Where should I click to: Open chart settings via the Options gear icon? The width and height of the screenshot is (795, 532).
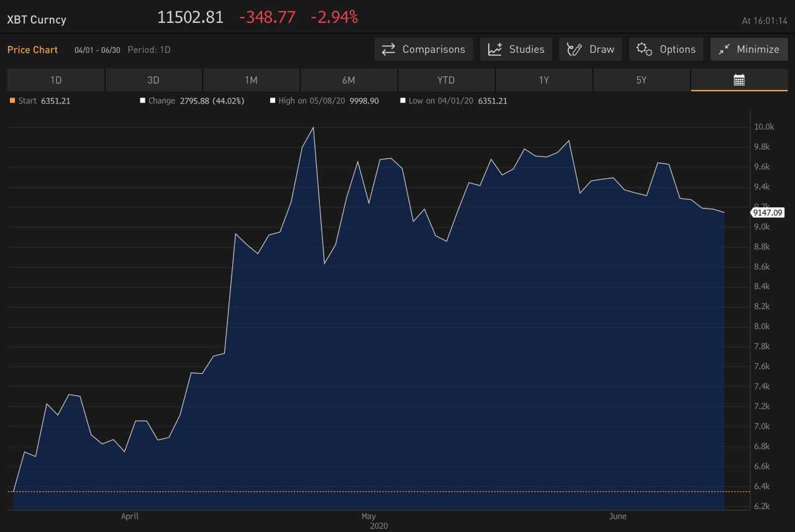pos(644,49)
